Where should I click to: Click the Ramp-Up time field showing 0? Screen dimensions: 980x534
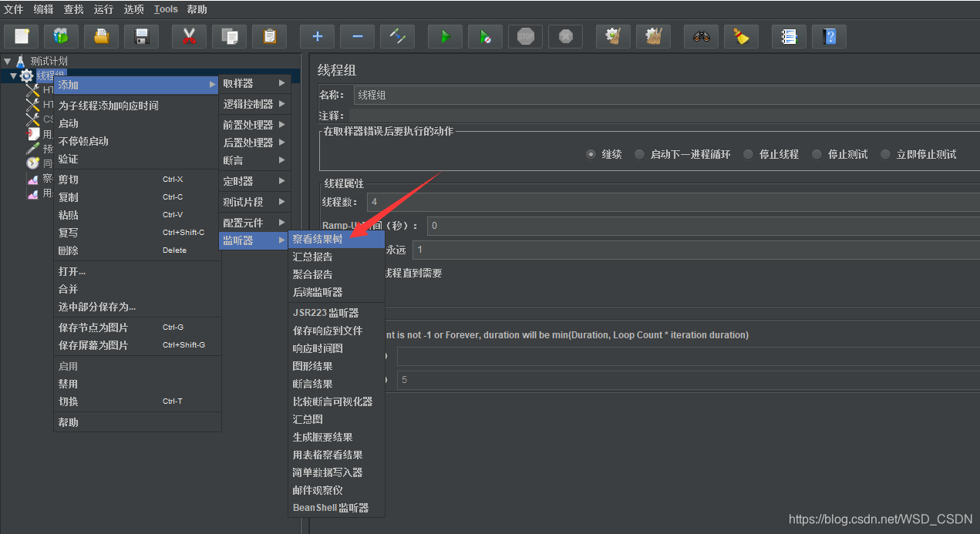point(703,226)
